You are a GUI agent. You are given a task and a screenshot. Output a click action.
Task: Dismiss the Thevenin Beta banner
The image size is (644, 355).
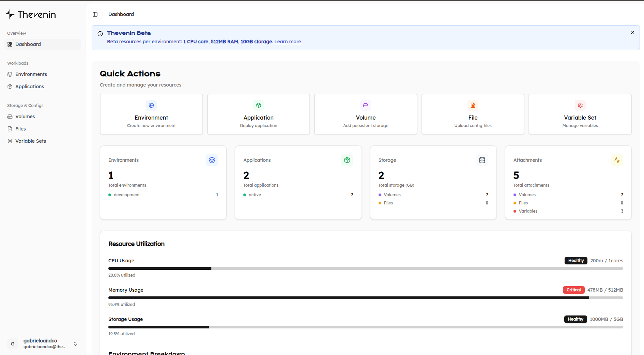pos(633,32)
